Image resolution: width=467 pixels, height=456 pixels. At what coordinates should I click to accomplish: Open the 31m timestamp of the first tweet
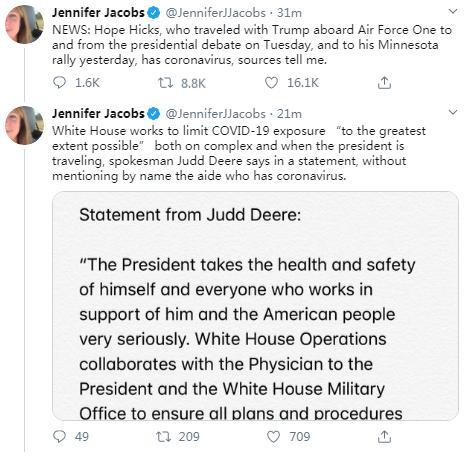289,13
